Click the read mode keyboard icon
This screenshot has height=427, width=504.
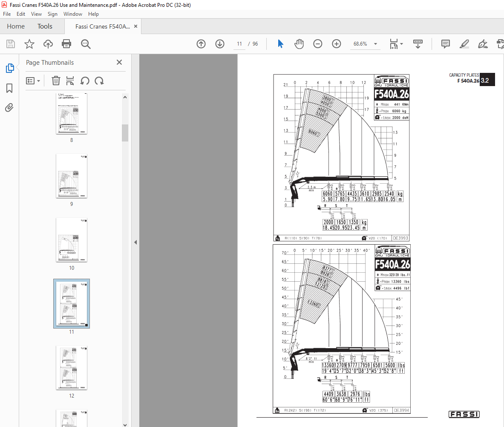418,44
